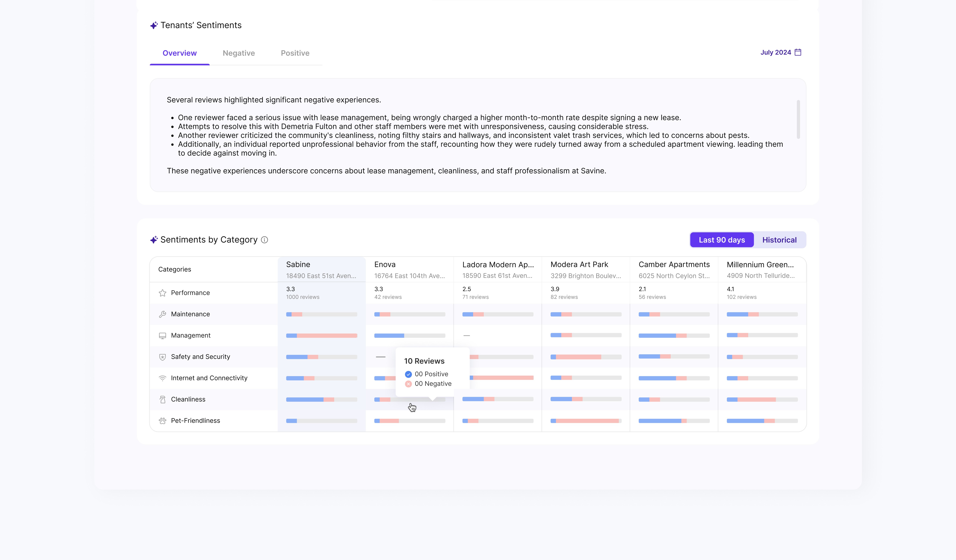This screenshot has width=956, height=560.
Task: Click the sentiment summary scrollbar
Action: [798, 119]
